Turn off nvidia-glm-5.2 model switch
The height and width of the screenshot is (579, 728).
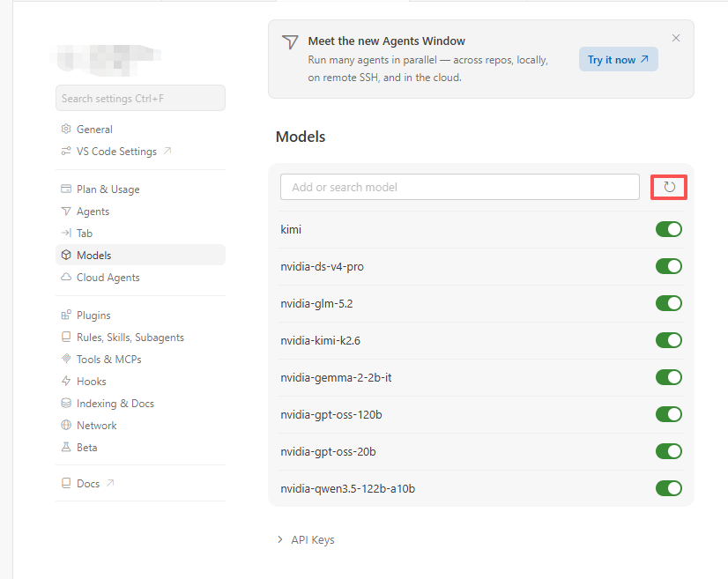(x=669, y=303)
